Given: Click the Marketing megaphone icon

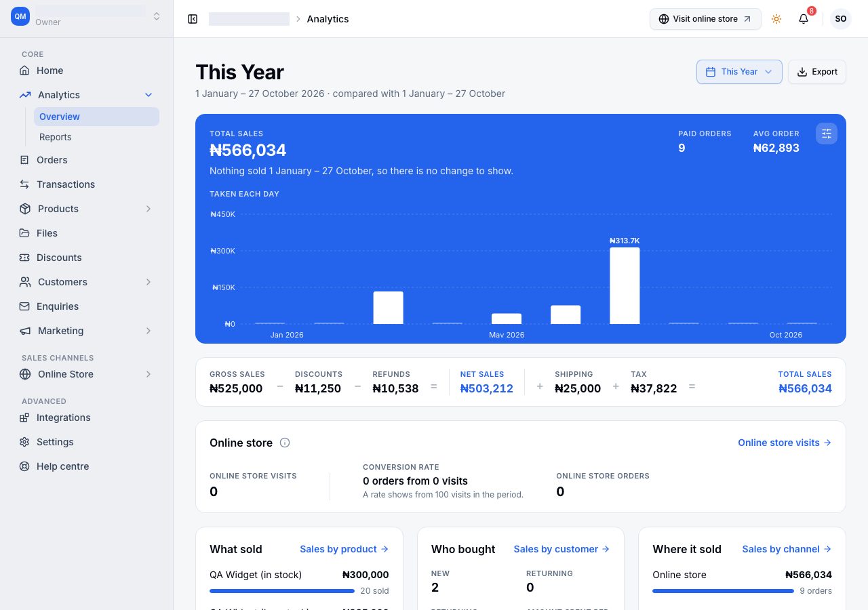Looking at the screenshot, I should coord(25,331).
